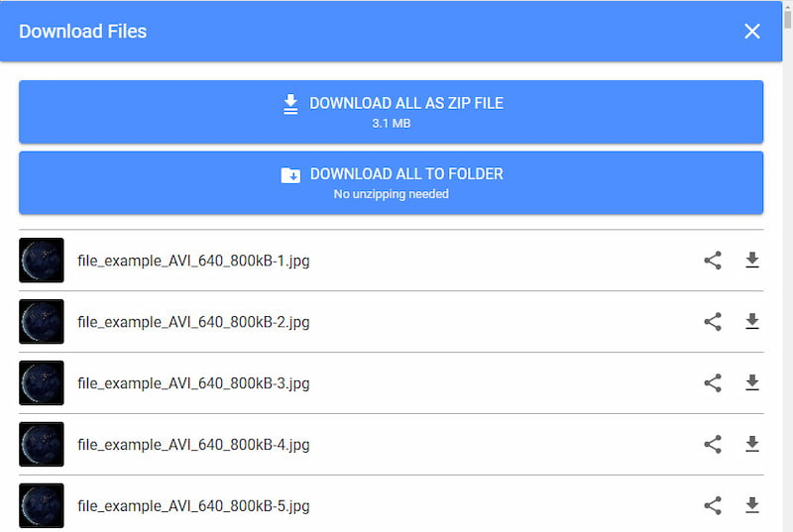Open thumbnail of AVI_640_800kB-3.jpg
This screenshot has width=793, height=532.
[42, 383]
